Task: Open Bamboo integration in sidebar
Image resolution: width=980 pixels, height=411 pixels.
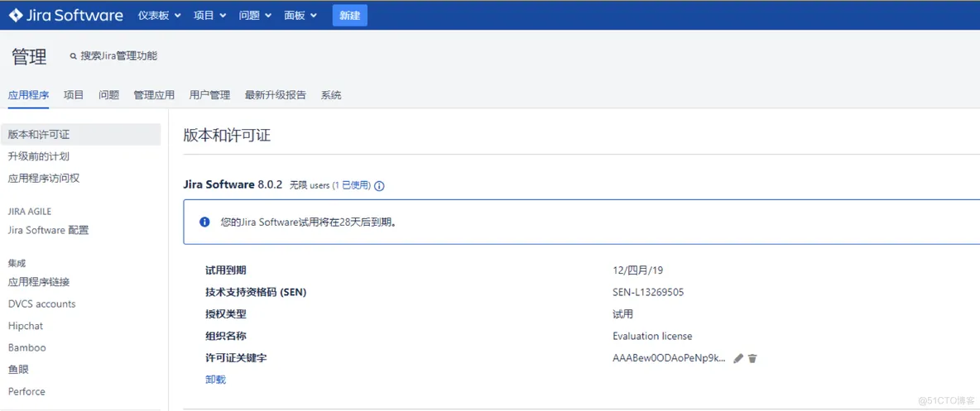Action: [x=26, y=347]
